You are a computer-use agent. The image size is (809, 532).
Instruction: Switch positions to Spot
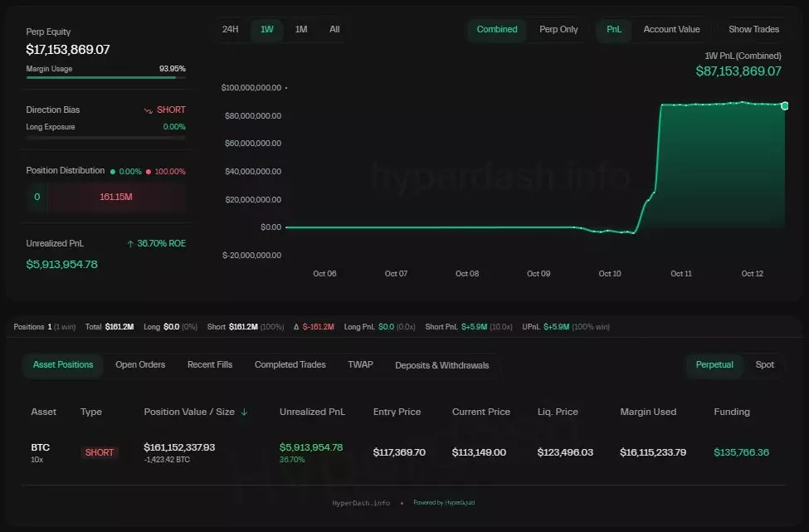click(x=764, y=364)
